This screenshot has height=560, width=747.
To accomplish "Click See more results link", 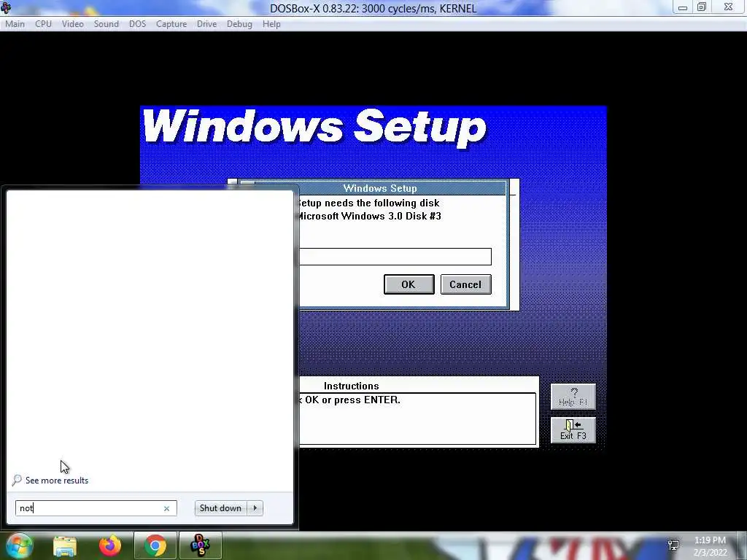I will 57,481.
